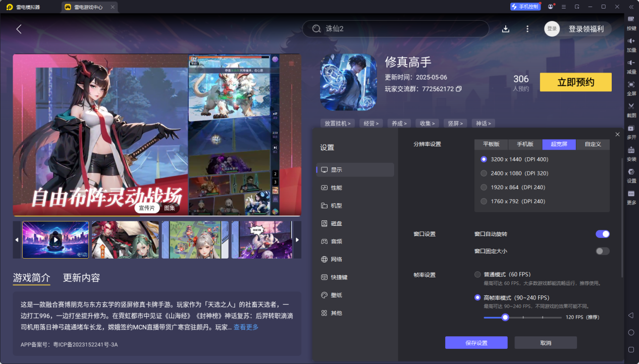Play the promo video thumbnail
This screenshot has height=364, width=639.
click(56, 240)
